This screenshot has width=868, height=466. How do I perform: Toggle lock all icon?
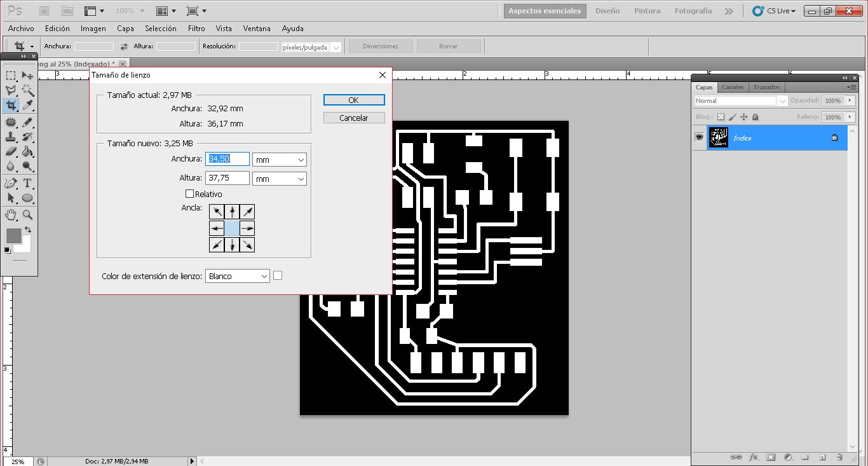pyautogui.click(x=756, y=117)
